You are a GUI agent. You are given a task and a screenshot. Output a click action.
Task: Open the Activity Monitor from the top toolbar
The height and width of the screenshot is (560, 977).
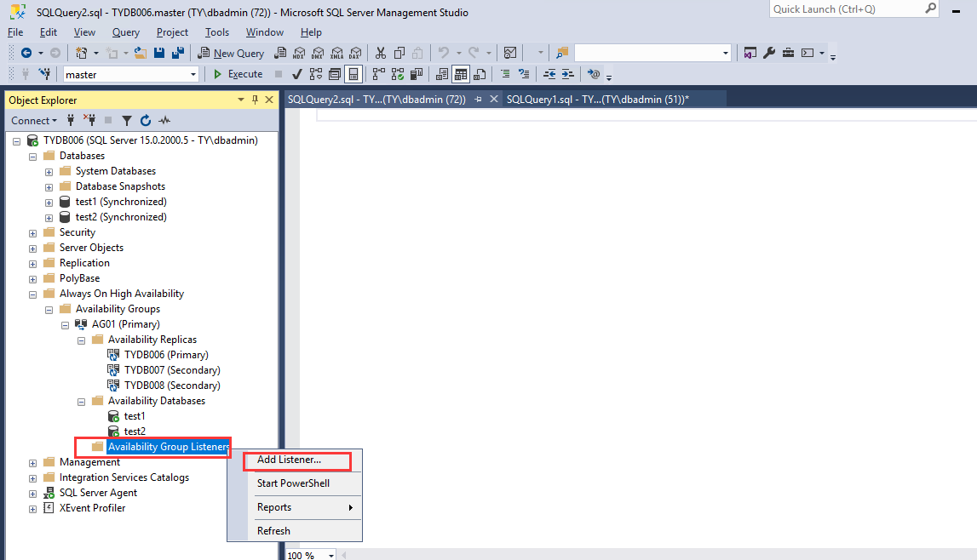[510, 54]
